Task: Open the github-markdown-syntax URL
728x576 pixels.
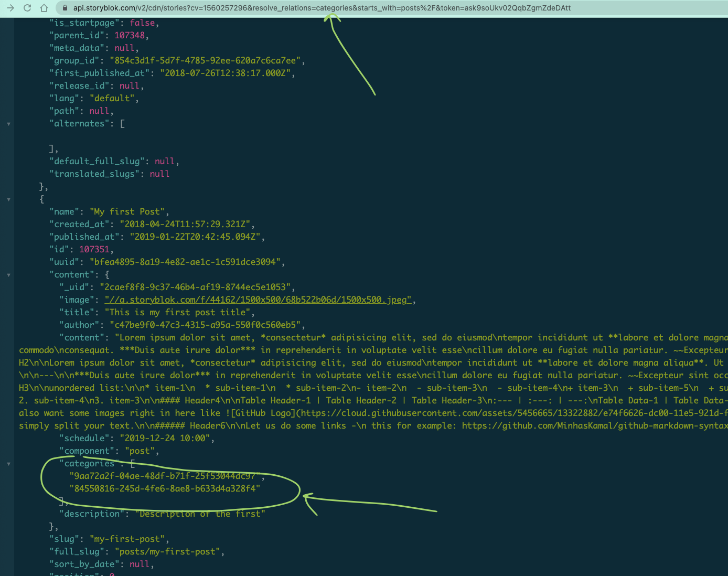Action: pos(603,425)
